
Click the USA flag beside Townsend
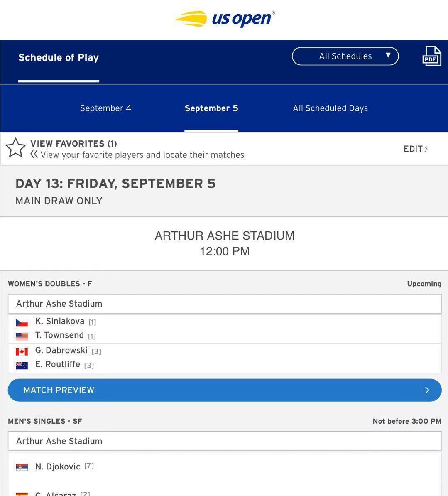[22, 336]
